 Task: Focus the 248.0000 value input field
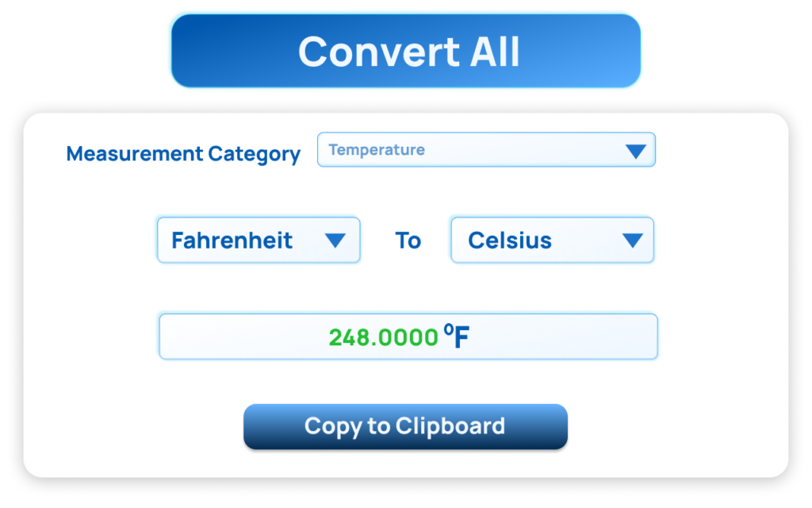click(408, 337)
